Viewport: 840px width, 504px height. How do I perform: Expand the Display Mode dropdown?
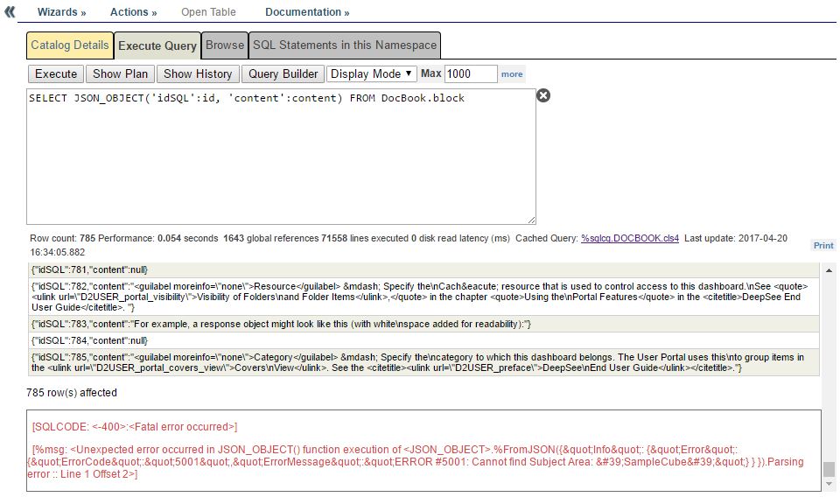[x=371, y=73]
